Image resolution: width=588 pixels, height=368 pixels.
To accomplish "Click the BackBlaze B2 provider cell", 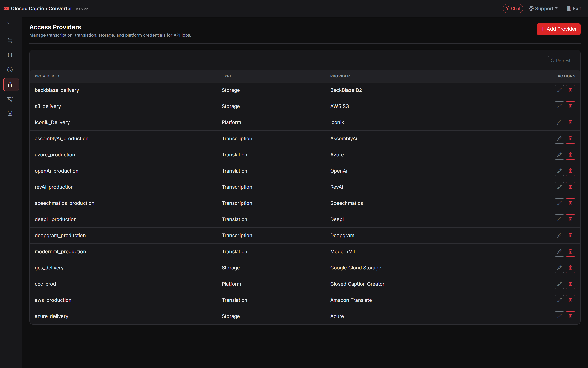I will (346, 90).
